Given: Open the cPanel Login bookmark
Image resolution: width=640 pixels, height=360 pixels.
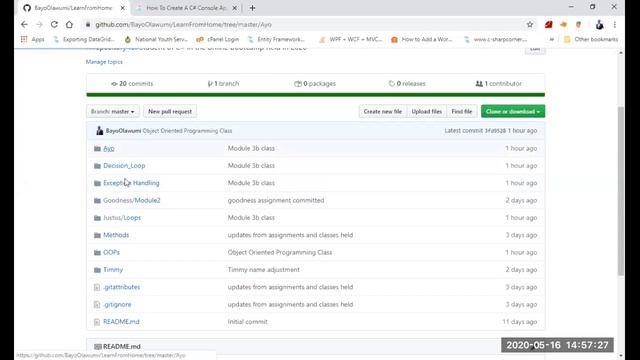Looking at the screenshot, I should click(218, 39).
